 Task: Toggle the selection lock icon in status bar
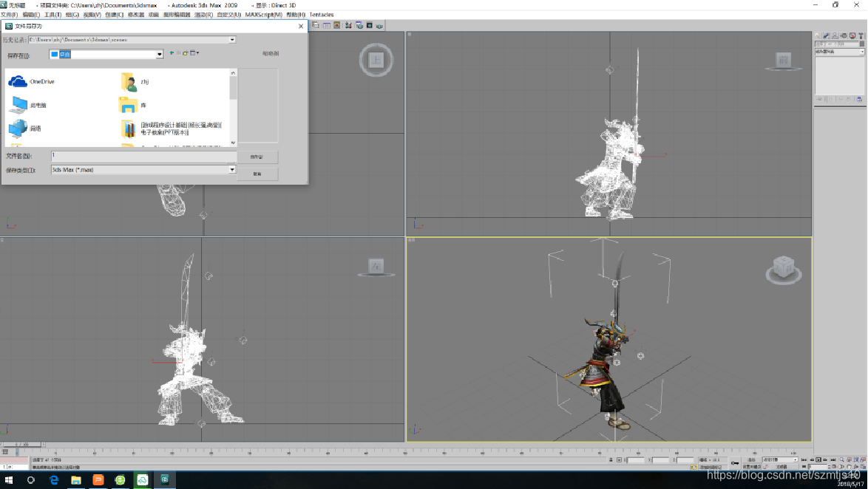tap(611, 459)
